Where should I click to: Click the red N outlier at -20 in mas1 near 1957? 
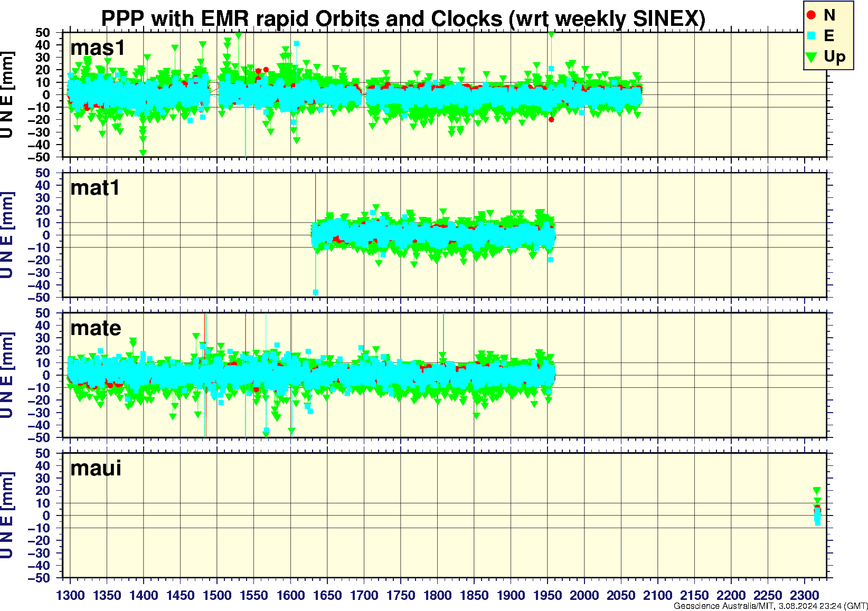[x=551, y=119]
